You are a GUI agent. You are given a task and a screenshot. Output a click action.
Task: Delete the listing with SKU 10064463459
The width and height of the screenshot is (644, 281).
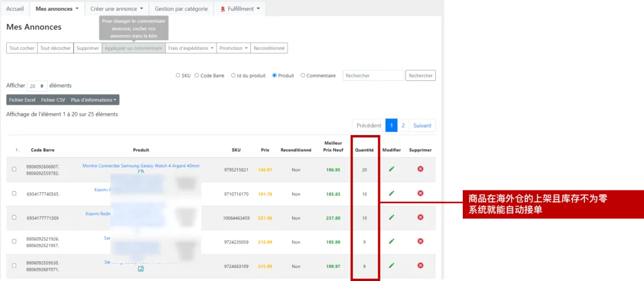tap(420, 217)
